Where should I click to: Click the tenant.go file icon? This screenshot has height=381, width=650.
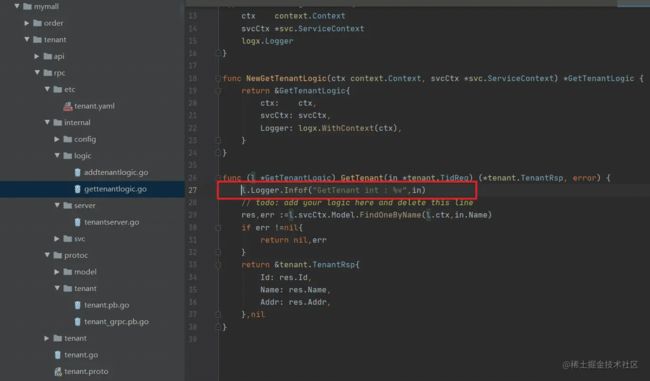[58, 355]
